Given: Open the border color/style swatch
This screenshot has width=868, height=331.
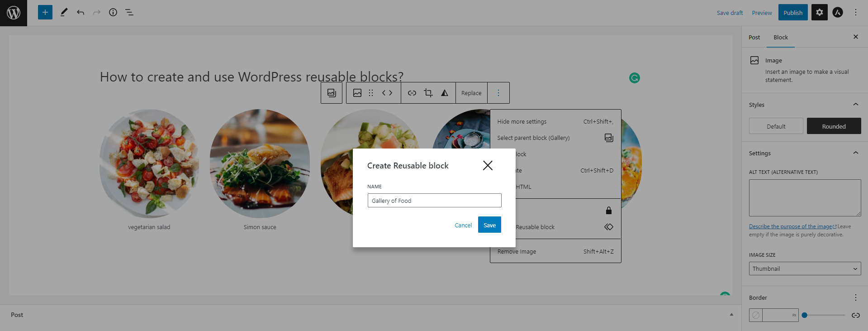Looking at the screenshot, I should (756, 315).
